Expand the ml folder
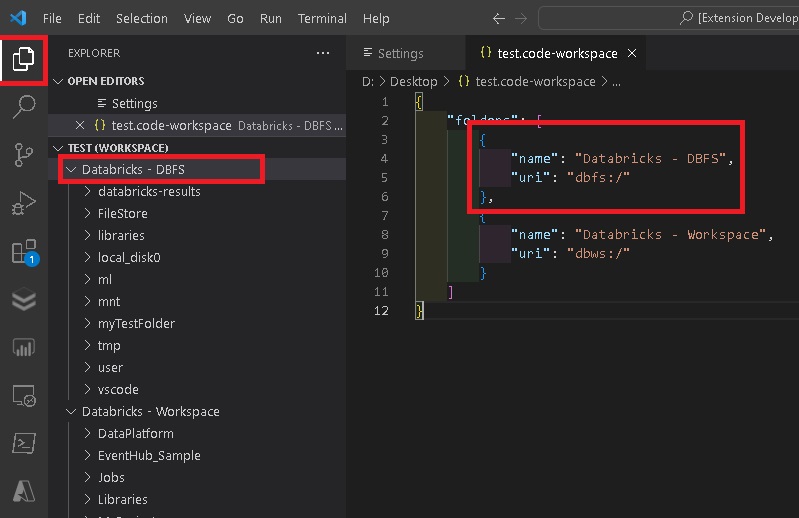Screen dimensions: 799x518 point(88,279)
